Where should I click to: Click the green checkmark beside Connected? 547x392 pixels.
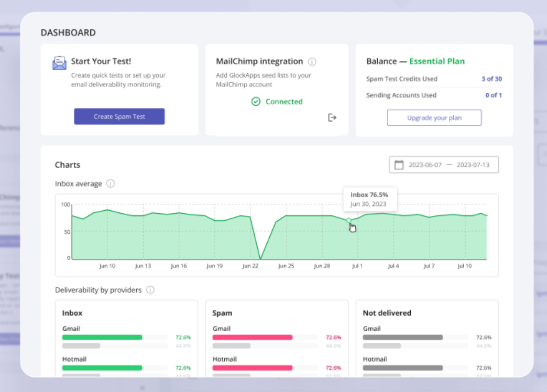tap(256, 102)
